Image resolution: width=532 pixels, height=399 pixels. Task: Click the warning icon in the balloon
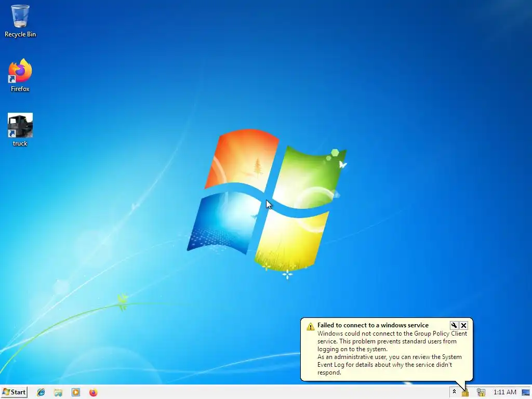(x=311, y=326)
